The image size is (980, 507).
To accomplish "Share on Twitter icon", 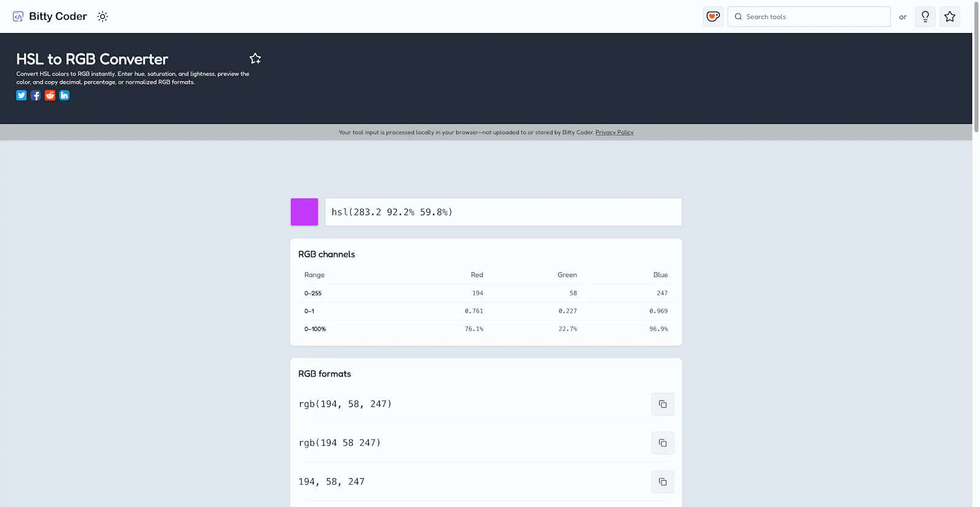I will tap(21, 95).
